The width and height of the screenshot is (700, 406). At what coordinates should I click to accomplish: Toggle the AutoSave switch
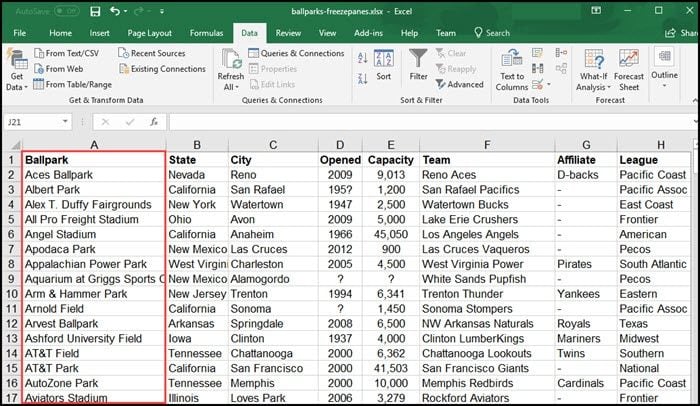pos(67,11)
